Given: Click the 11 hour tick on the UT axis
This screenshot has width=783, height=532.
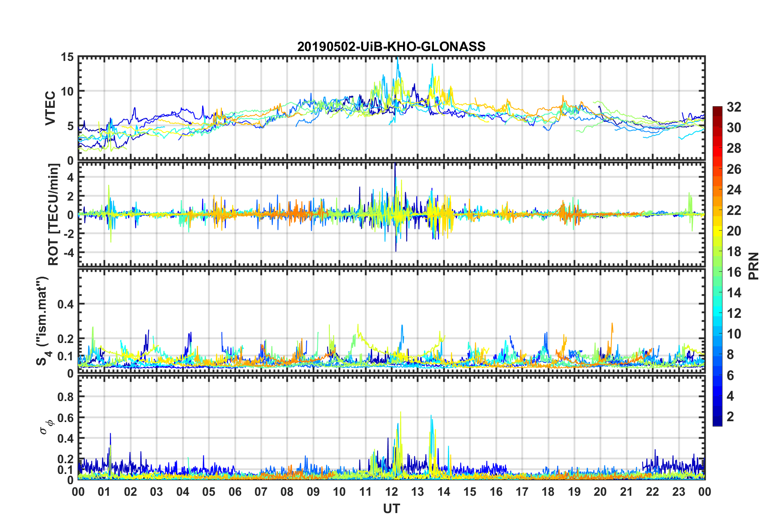Looking at the screenshot, I should pyautogui.click(x=365, y=492).
